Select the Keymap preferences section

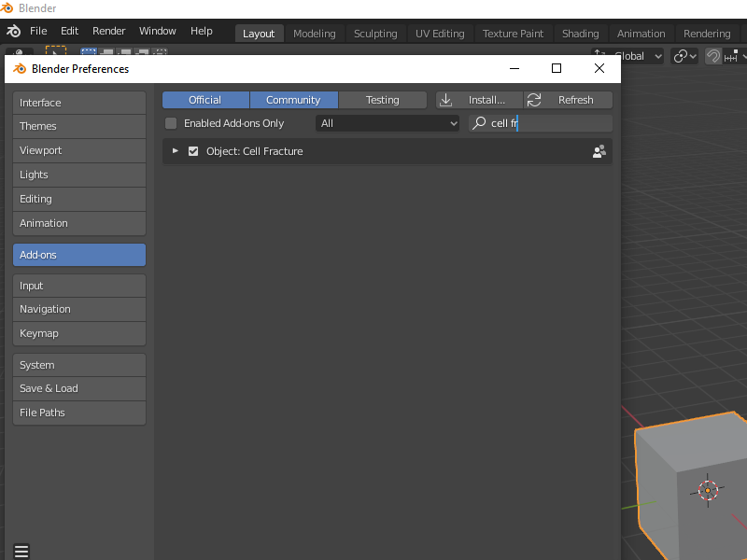79,334
